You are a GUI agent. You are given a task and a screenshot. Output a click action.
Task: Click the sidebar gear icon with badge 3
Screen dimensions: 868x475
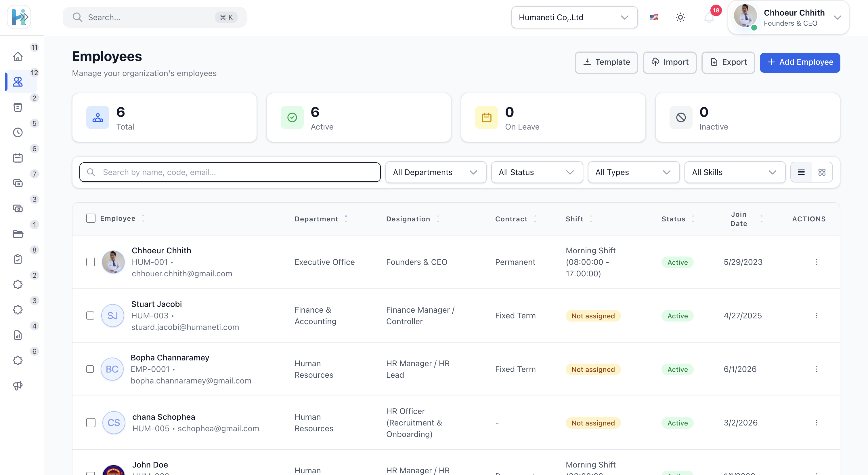point(18,310)
